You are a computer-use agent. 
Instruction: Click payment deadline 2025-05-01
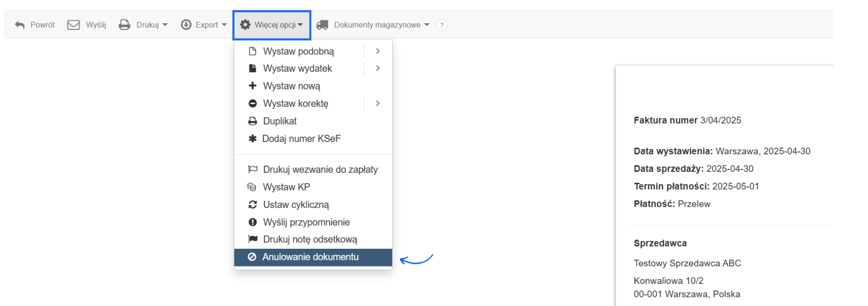pos(736,186)
